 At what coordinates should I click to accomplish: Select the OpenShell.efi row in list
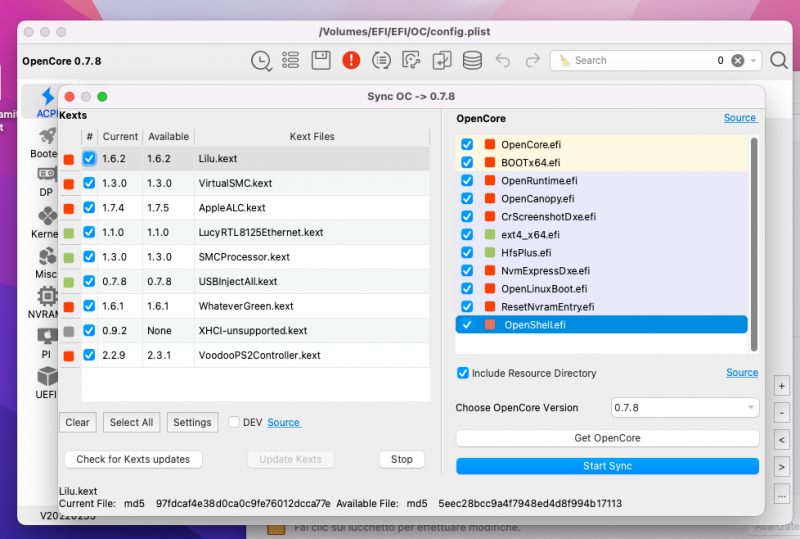point(600,324)
